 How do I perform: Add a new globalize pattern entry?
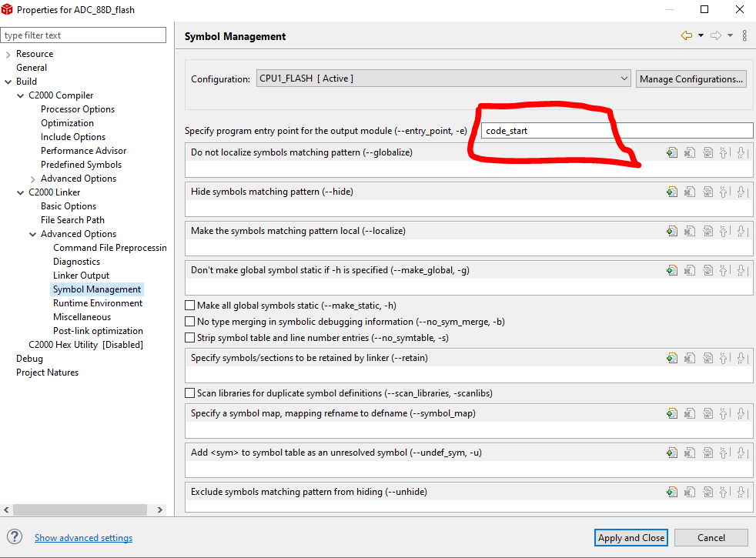tap(672, 152)
